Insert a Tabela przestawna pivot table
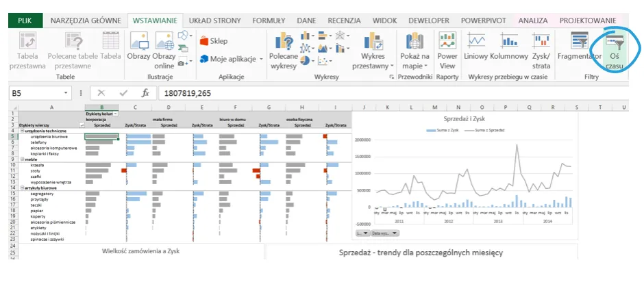 [28, 50]
